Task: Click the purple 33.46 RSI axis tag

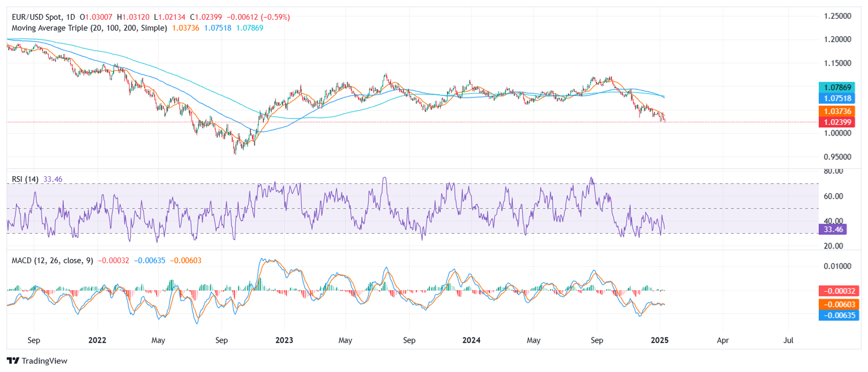Action: (832, 229)
